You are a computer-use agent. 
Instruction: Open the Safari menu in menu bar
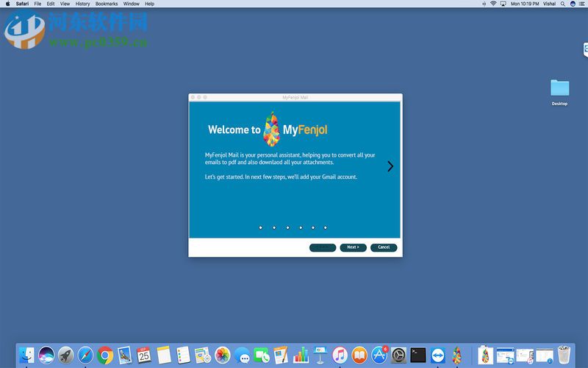22,4
